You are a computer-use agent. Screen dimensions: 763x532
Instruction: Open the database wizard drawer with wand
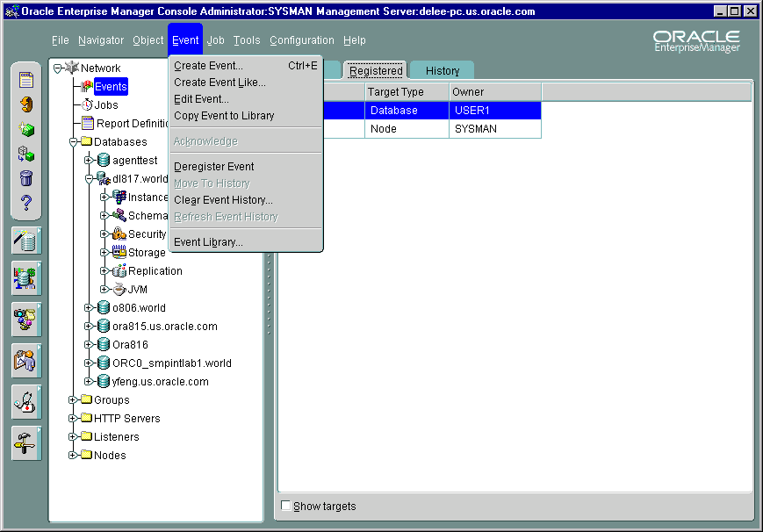[26, 240]
